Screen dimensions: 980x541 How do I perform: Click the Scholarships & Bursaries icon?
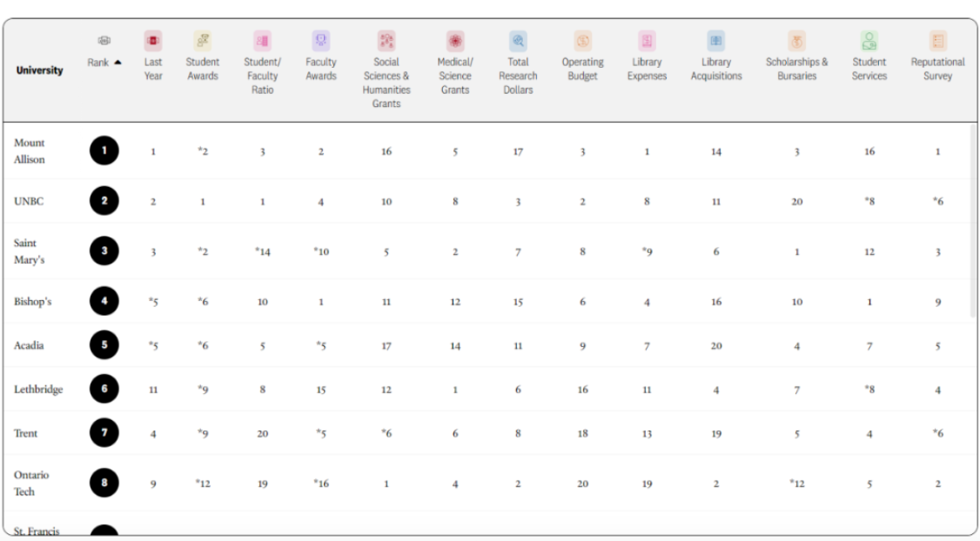796,40
